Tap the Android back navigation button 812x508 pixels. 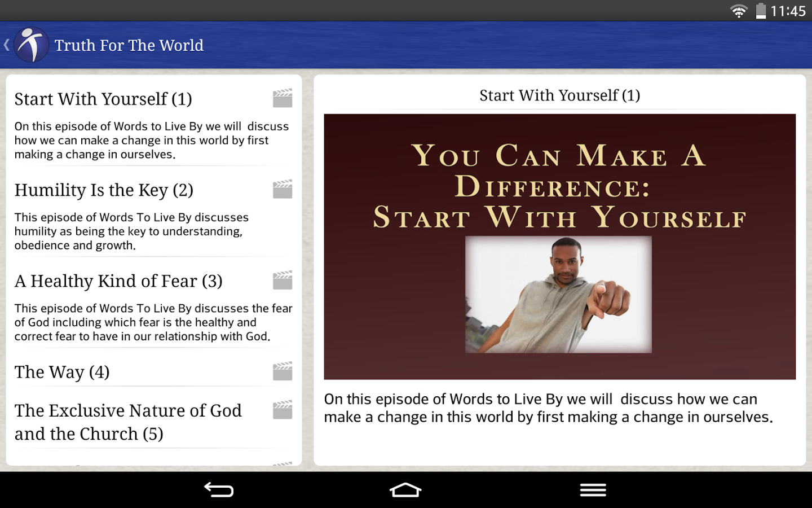click(x=219, y=490)
